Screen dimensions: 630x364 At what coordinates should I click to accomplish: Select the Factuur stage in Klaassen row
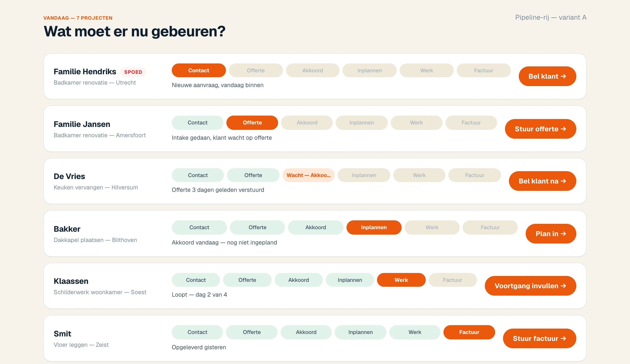(x=453, y=280)
